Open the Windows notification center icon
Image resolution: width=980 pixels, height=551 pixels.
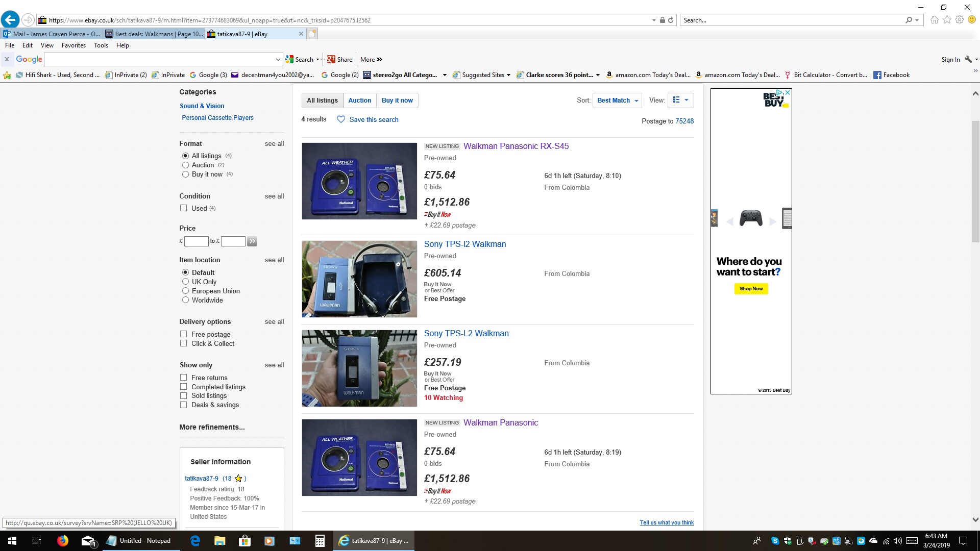[x=963, y=541]
